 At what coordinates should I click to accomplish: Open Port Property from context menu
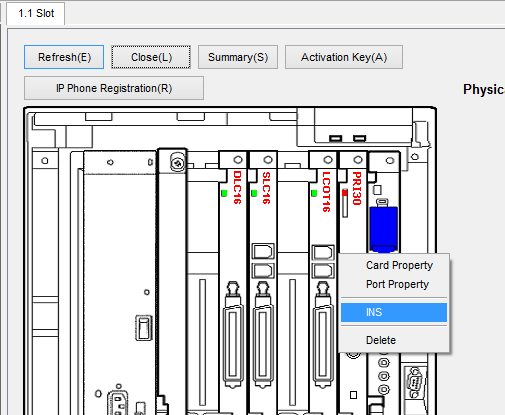397,284
